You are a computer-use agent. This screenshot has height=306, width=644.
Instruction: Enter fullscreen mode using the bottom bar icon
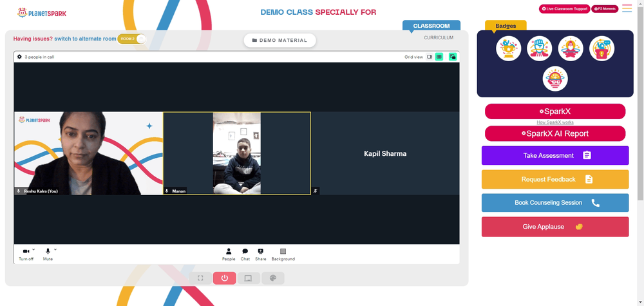pos(200,278)
